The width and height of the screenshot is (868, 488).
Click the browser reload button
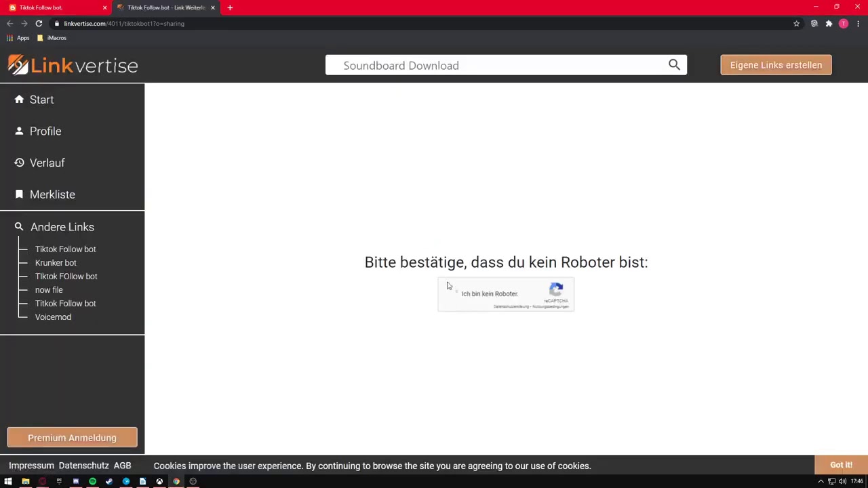click(39, 24)
